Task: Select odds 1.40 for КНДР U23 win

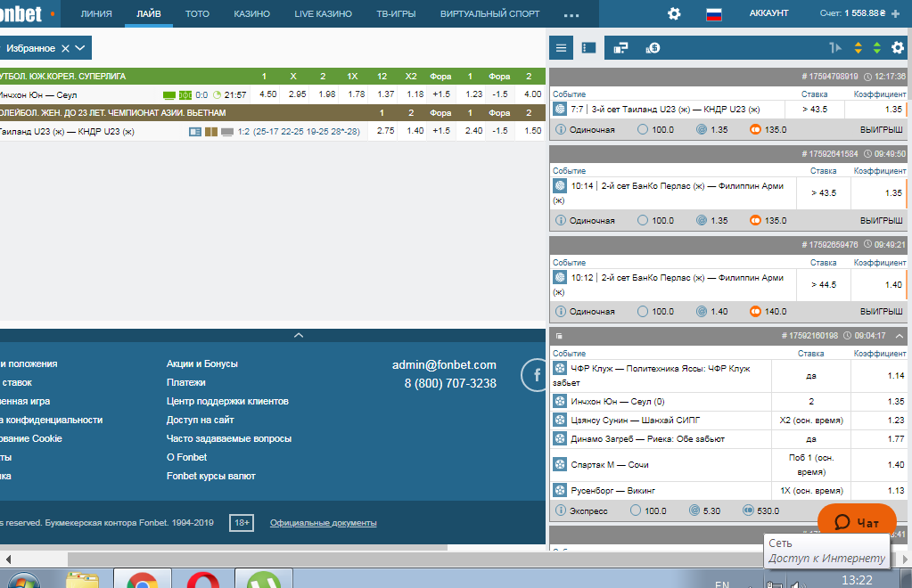Action: (415, 131)
